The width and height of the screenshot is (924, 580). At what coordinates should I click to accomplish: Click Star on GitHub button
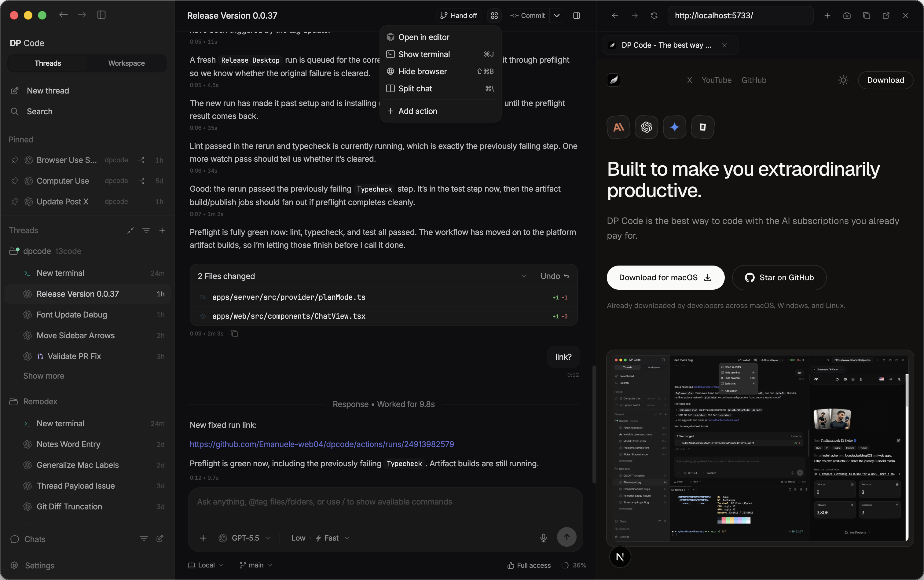[x=779, y=278]
